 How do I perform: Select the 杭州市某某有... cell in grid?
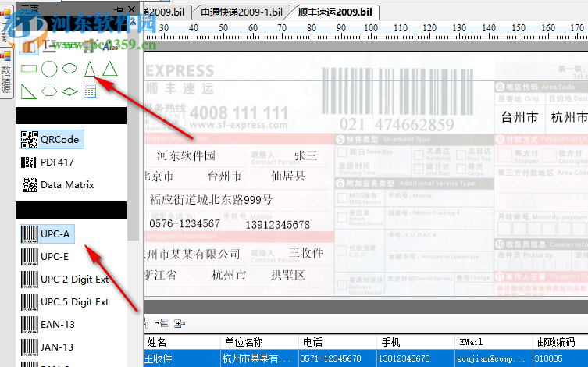259,358
